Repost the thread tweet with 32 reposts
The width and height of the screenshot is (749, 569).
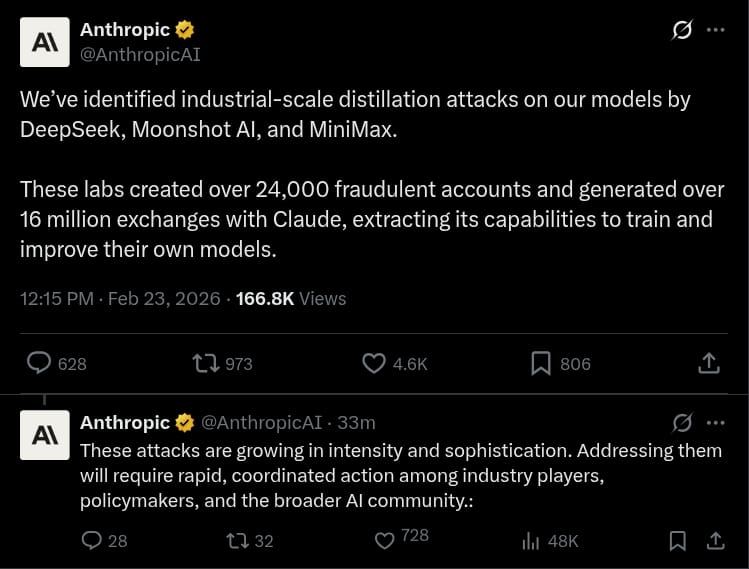click(238, 541)
